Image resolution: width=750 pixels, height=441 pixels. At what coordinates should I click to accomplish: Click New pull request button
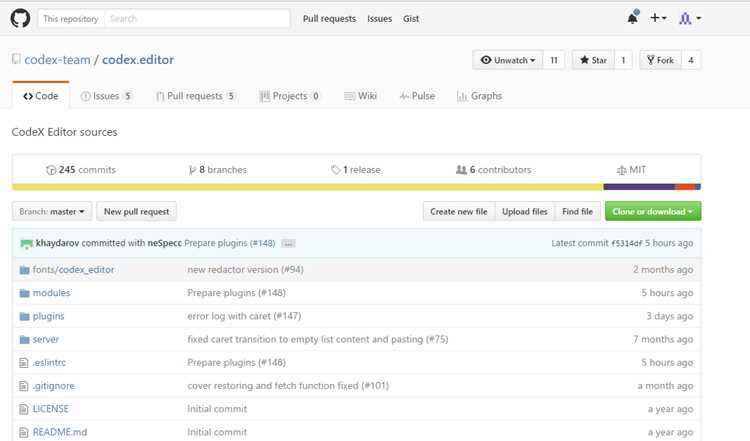(136, 211)
